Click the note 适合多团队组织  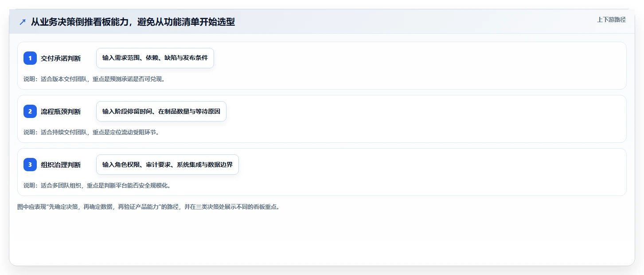[97, 185]
